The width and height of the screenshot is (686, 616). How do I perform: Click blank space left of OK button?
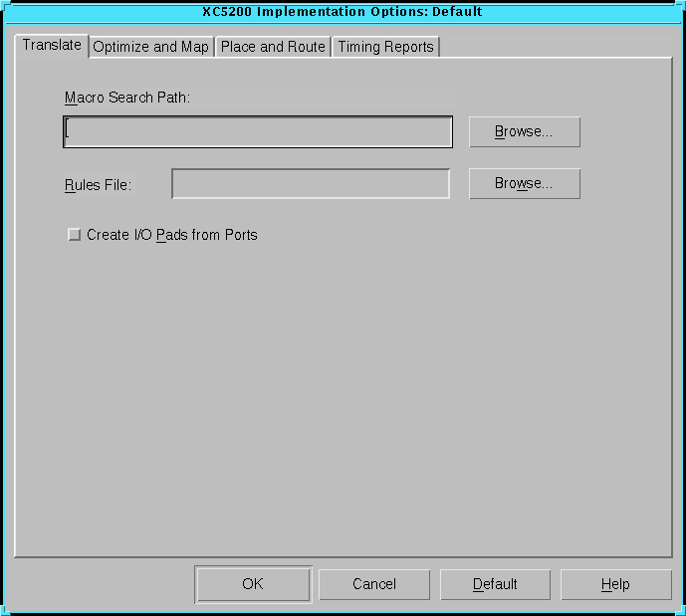tap(100, 584)
